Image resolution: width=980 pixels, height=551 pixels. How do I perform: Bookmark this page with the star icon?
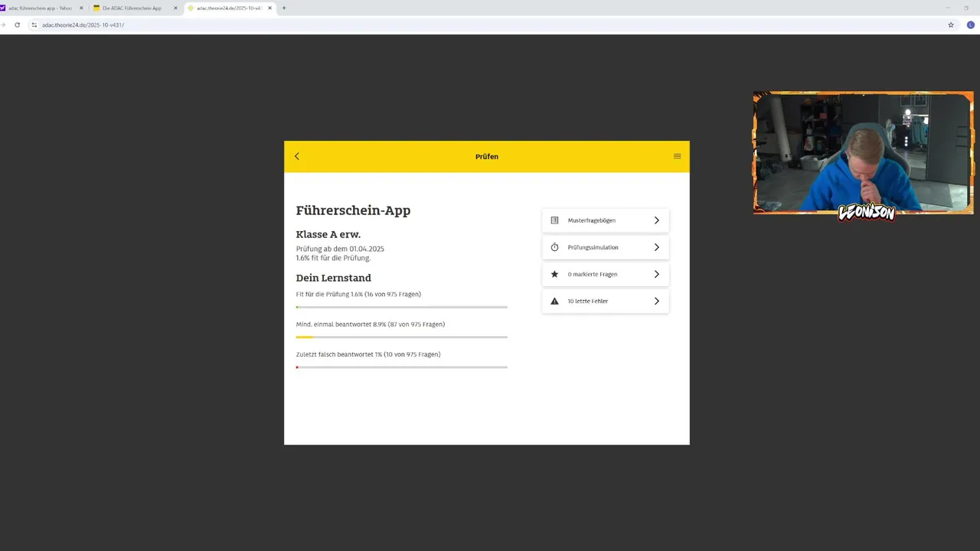(x=951, y=24)
